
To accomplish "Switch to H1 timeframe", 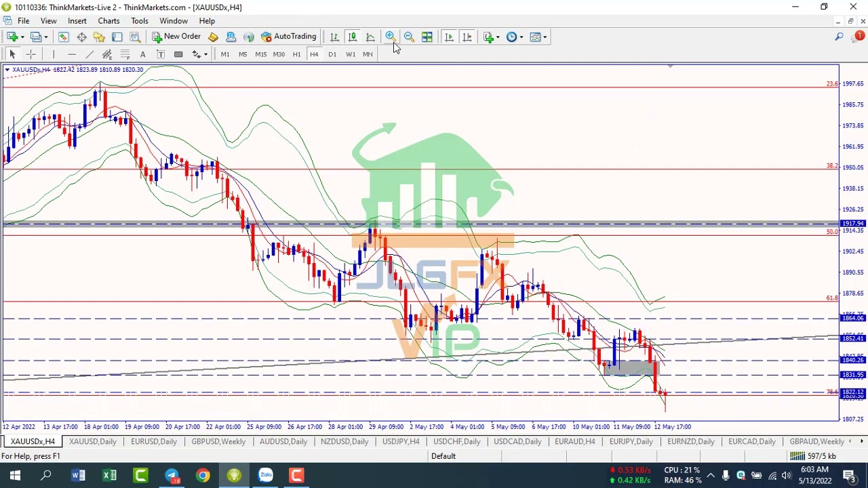I will click(296, 54).
